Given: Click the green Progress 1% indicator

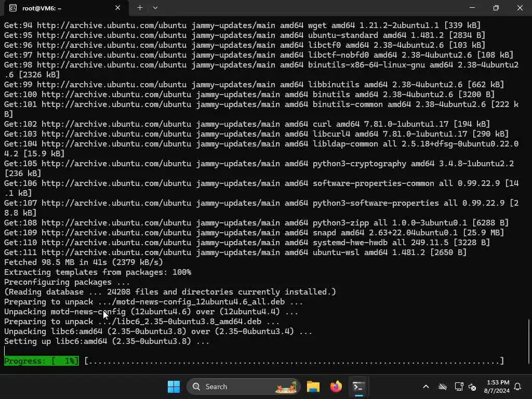Looking at the screenshot, I should coord(42,361).
